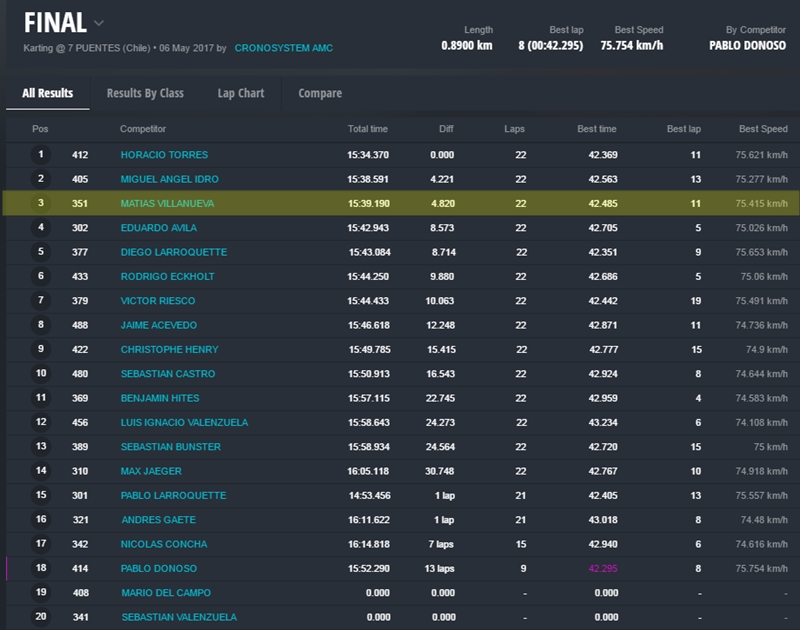800x630 pixels.
Task: Open the CRONOSYSTEM AMC organizer link
Action: [283, 48]
